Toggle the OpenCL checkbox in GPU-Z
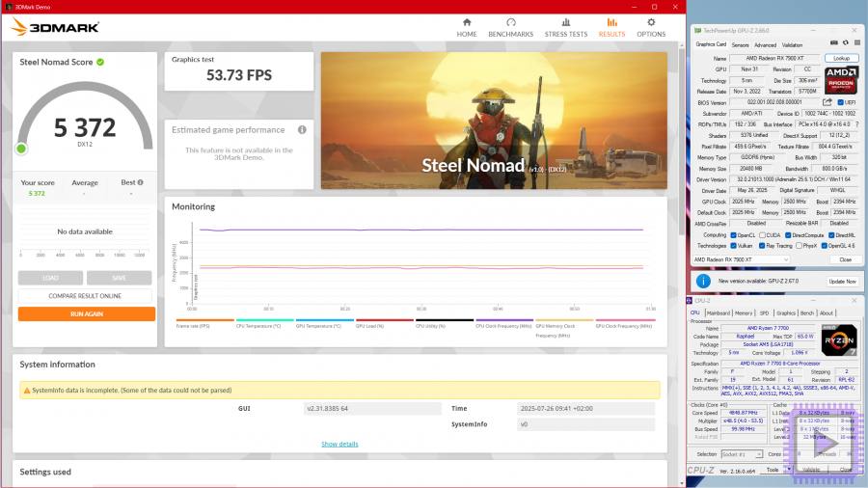This screenshot has width=868, height=488. point(734,235)
